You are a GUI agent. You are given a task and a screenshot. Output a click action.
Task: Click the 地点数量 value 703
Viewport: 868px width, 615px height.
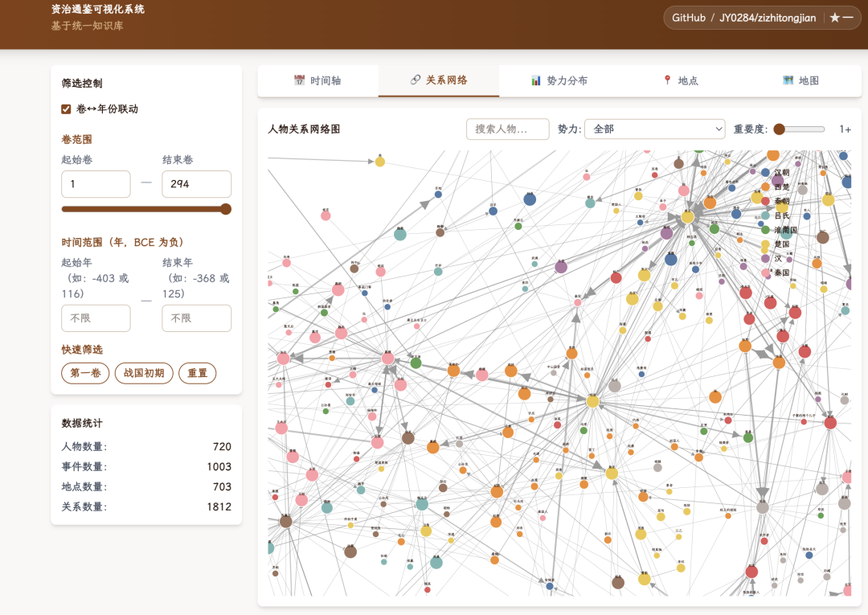[222, 486]
